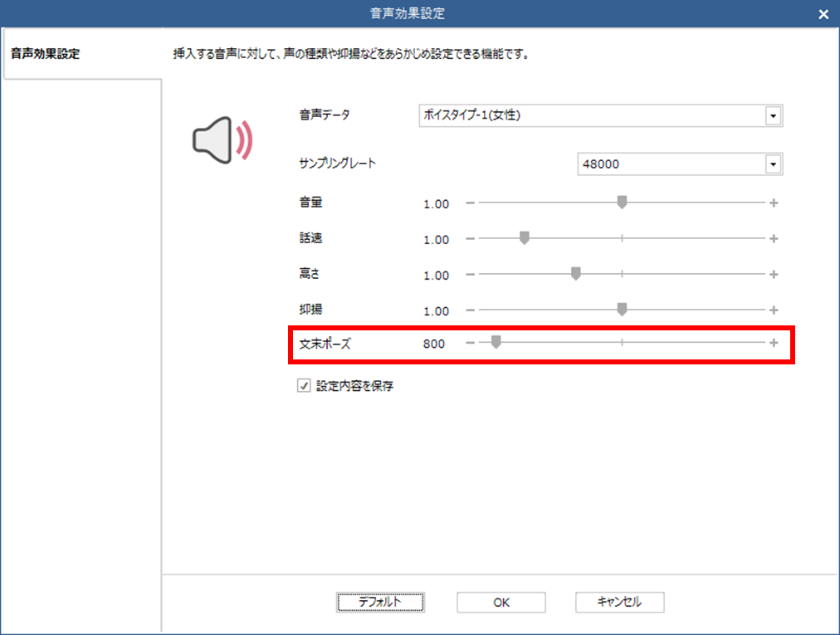
Task: Click the 高さ slider thumb
Action: point(576,274)
